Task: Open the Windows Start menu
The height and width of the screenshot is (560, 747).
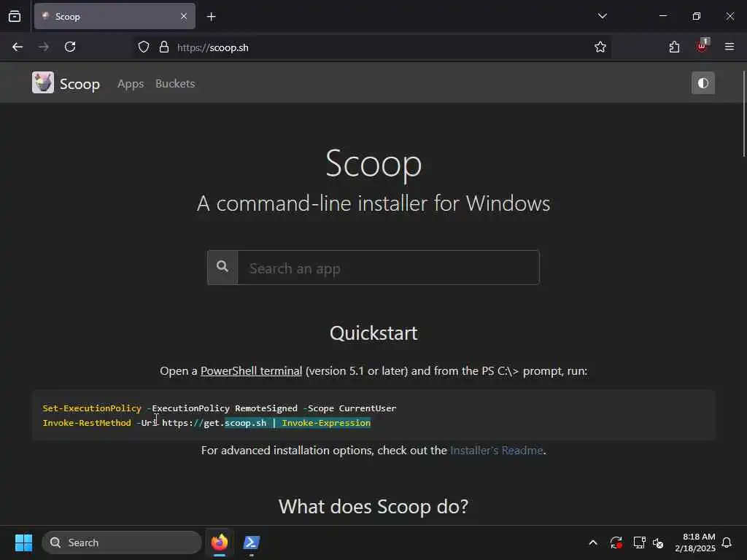Action: (x=23, y=542)
